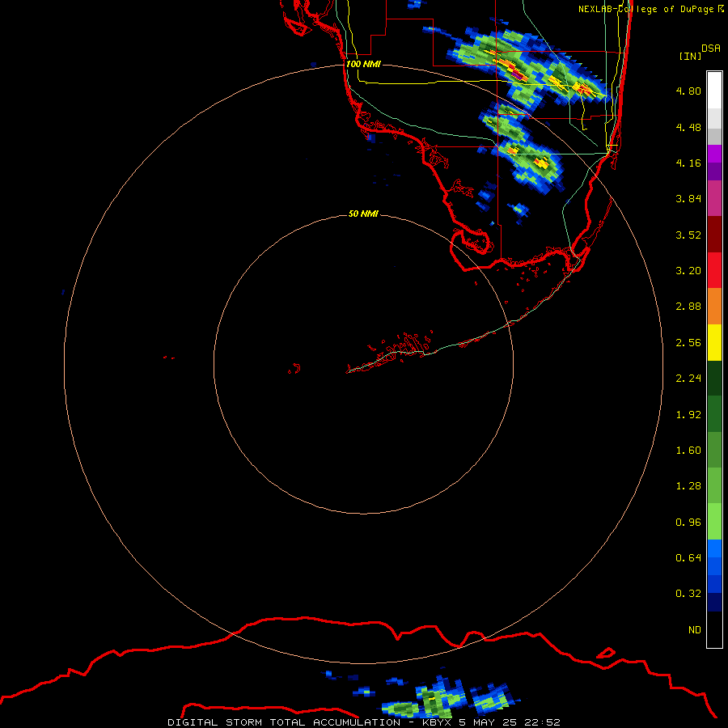Click the DSA product label
Screen dimensions: 728x728
click(x=711, y=48)
